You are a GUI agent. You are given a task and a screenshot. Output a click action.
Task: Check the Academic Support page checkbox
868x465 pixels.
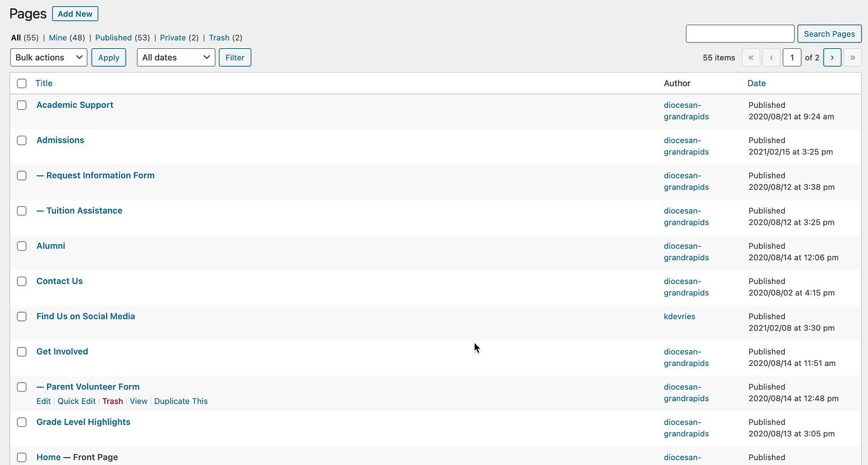click(22, 105)
